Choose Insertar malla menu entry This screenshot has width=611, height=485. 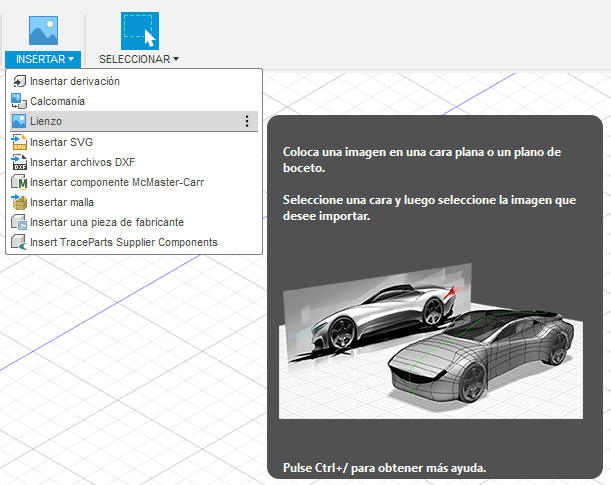click(134, 202)
